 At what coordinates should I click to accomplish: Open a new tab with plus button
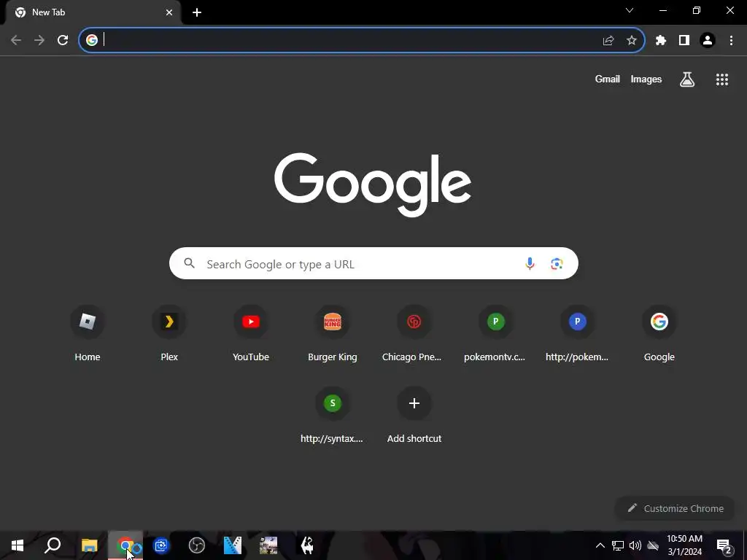[197, 12]
